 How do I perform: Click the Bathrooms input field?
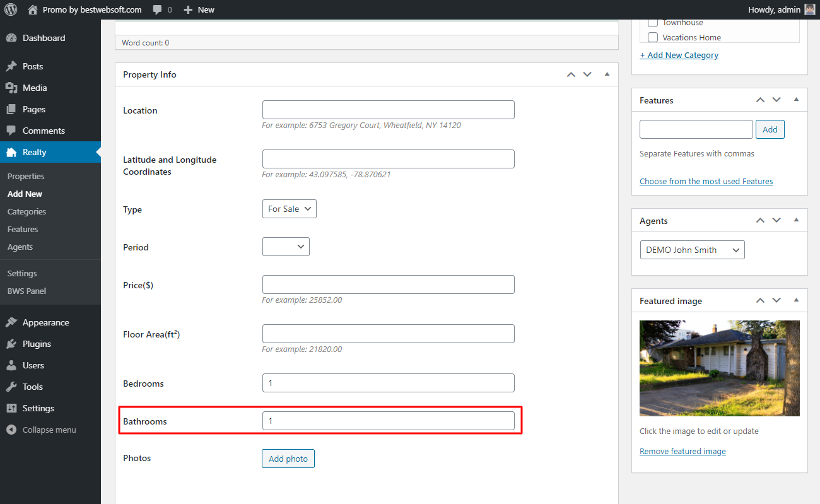click(x=388, y=421)
